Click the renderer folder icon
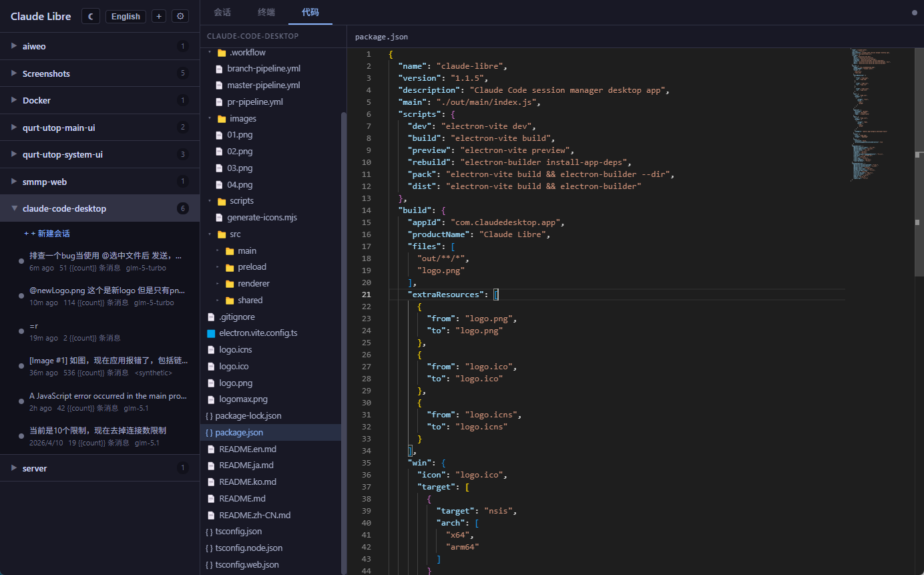 (x=230, y=284)
